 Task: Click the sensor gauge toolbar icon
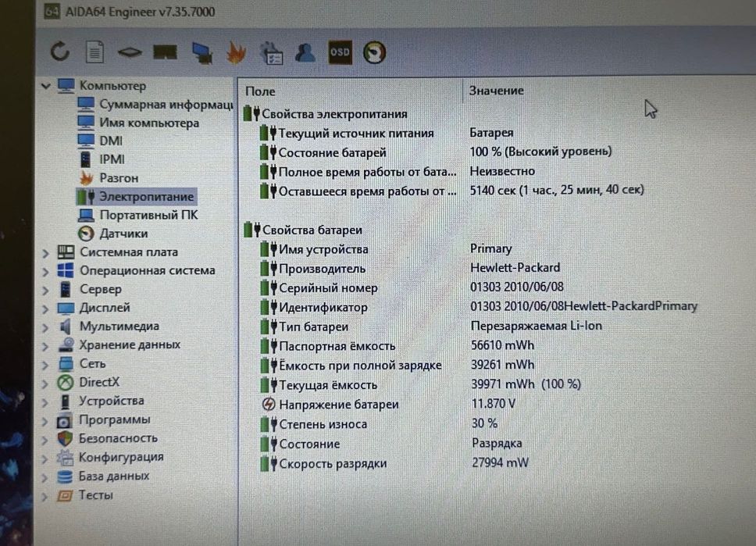click(x=375, y=52)
